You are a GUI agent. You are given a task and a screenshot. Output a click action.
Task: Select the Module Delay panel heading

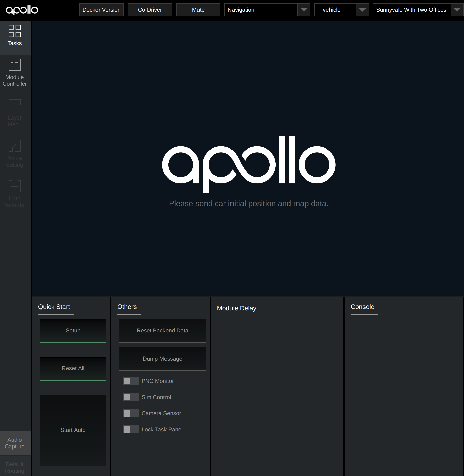pos(237,308)
